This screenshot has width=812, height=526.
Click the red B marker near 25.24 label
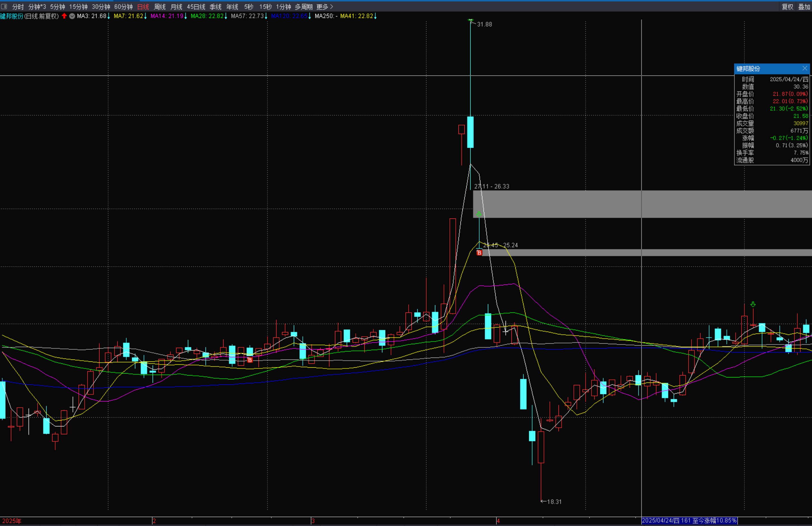click(479, 253)
